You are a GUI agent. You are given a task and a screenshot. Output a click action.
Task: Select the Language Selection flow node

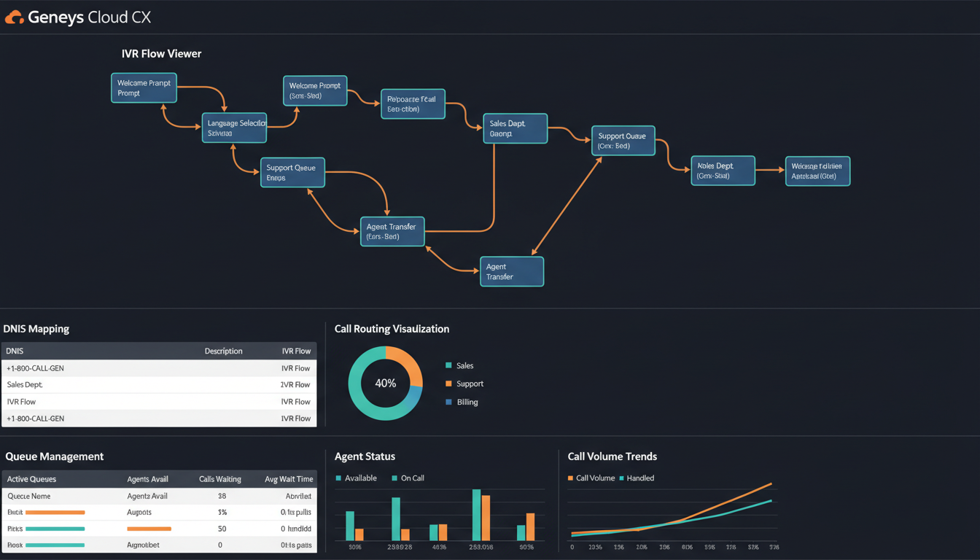(234, 128)
